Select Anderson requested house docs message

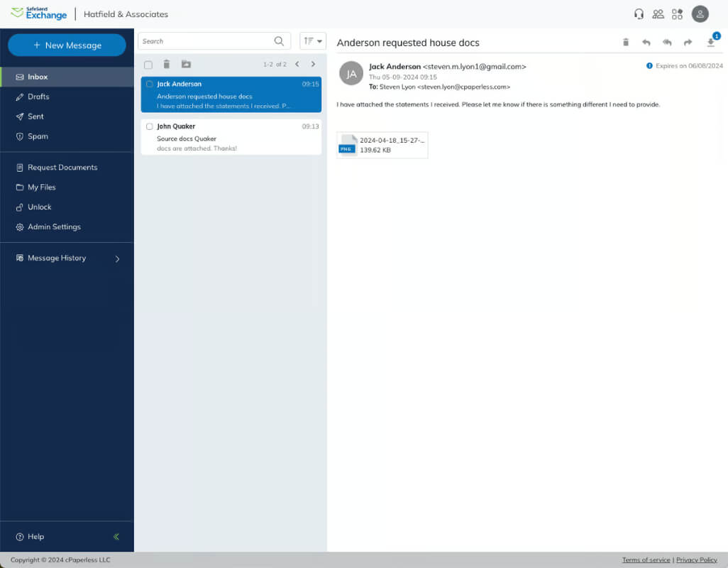click(231, 94)
